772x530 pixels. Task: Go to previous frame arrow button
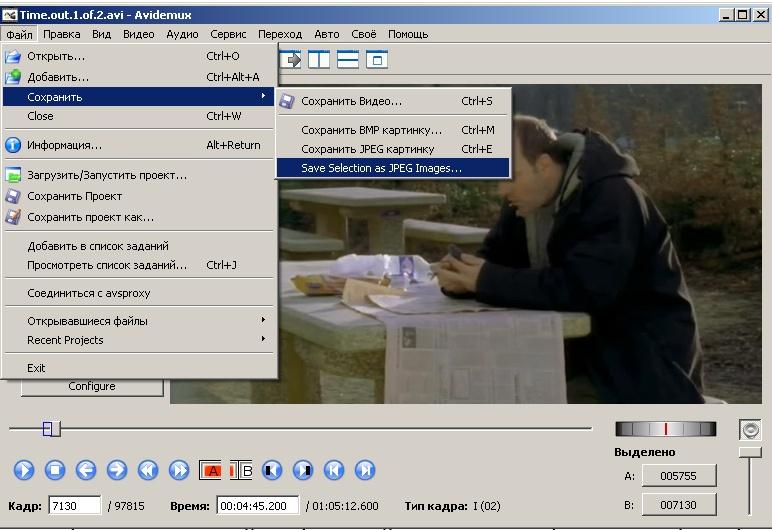coord(86,470)
